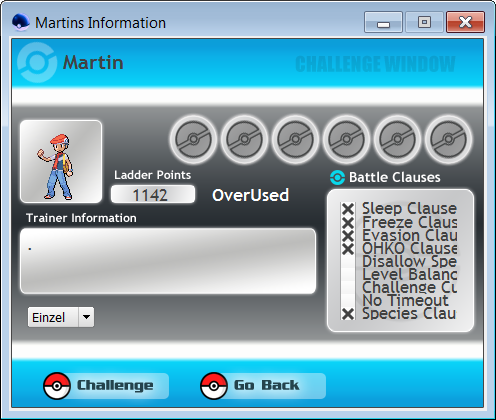This screenshot has width=496, height=420.
Task: Click the Pokéball icon beside Challenge
Action: (57, 386)
